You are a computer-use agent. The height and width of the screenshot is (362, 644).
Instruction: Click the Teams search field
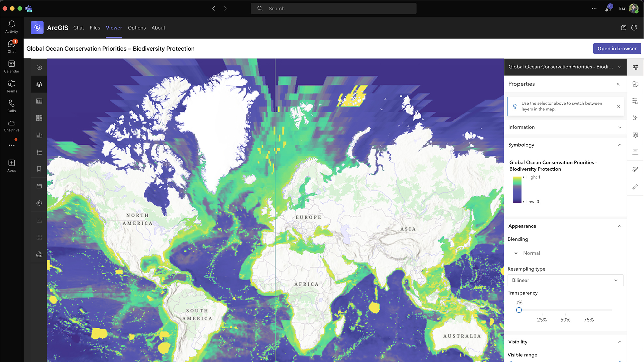click(333, 8)
